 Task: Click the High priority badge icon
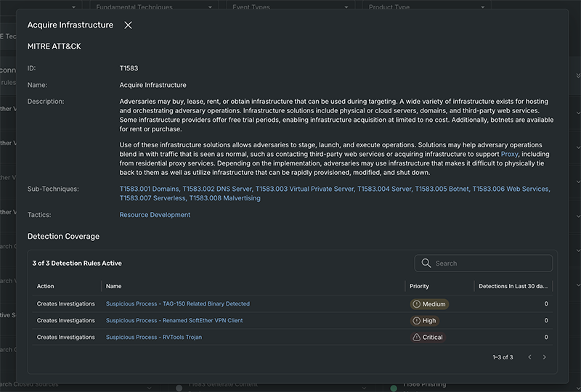(x=416, y=321)
